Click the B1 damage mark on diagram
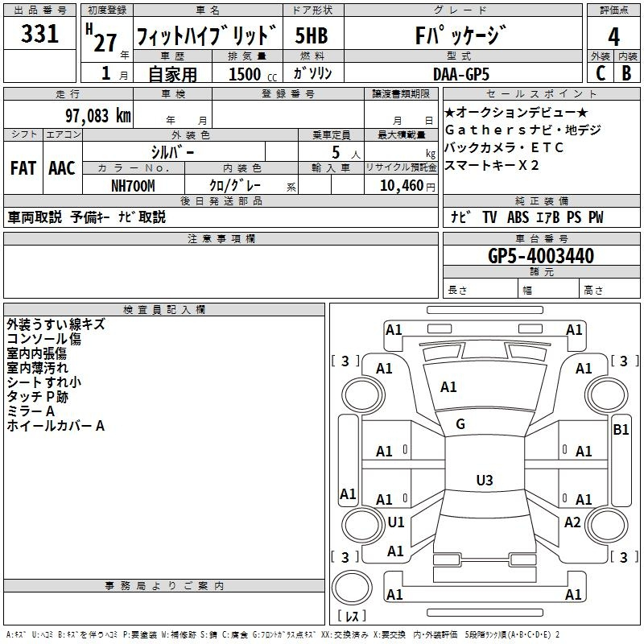This screenshot has height=644, width=644. 621,429
